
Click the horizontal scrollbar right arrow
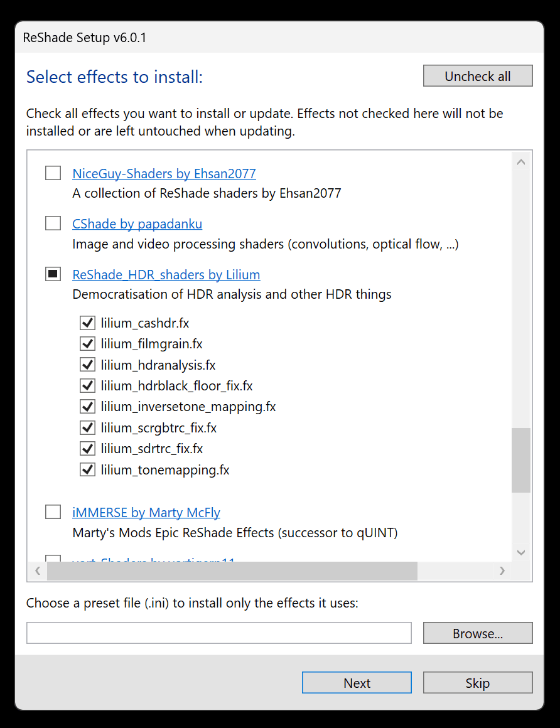tap(502, 570)
